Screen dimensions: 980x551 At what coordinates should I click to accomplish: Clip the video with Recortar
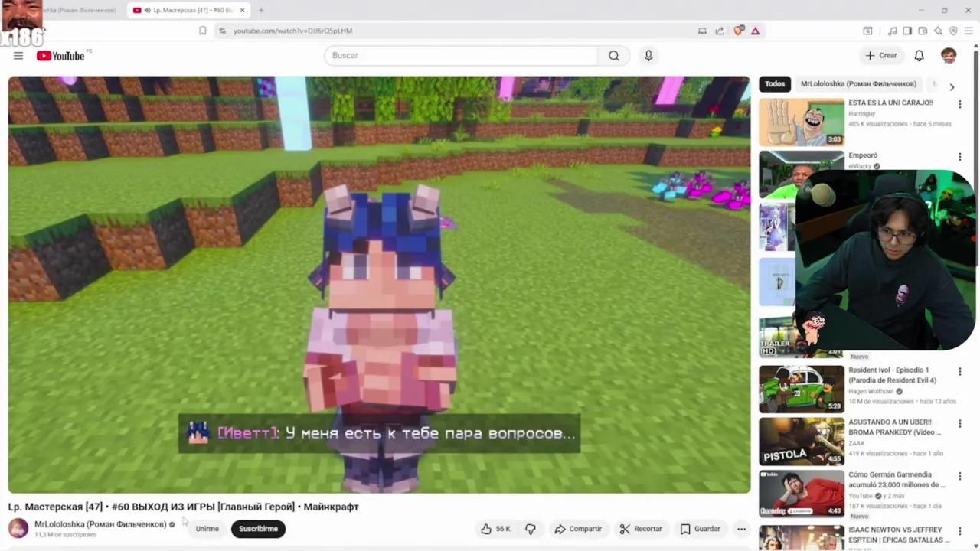(x=641, y=529)
